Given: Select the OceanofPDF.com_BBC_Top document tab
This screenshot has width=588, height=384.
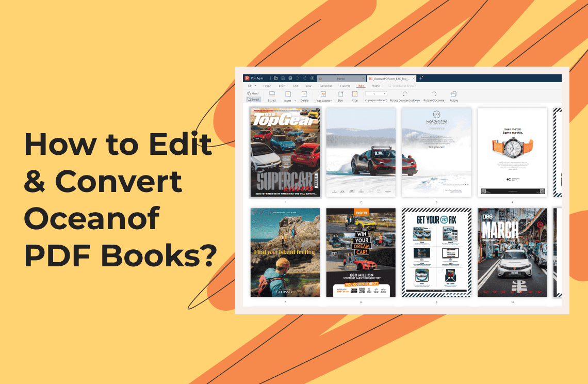Looking at the screenshot, I should point(391,79).
